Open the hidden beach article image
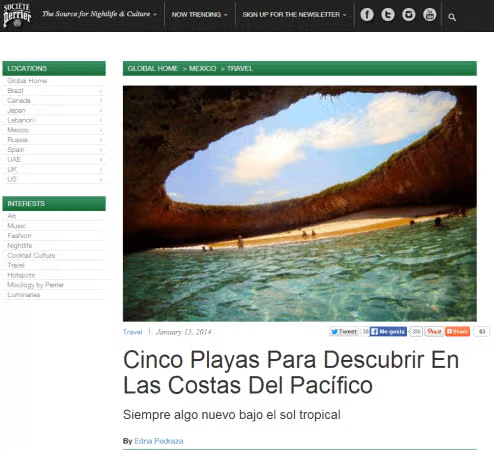This screenshot has height=450, width=494. point(300,203)
